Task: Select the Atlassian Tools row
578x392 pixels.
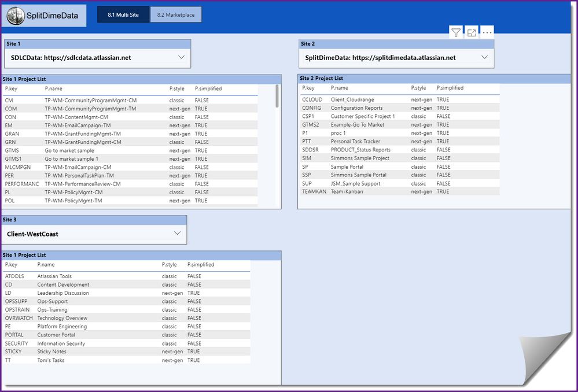Action: click(x=127, y=276)
